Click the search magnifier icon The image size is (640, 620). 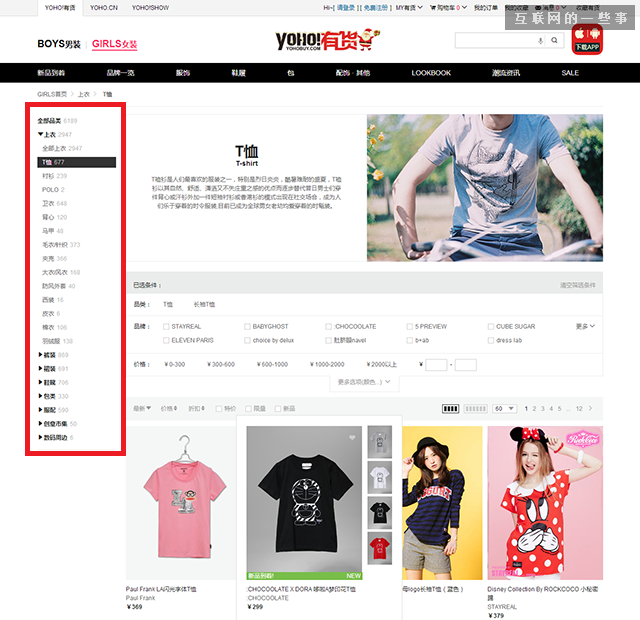pyautogui.click(x=554, y=41)
